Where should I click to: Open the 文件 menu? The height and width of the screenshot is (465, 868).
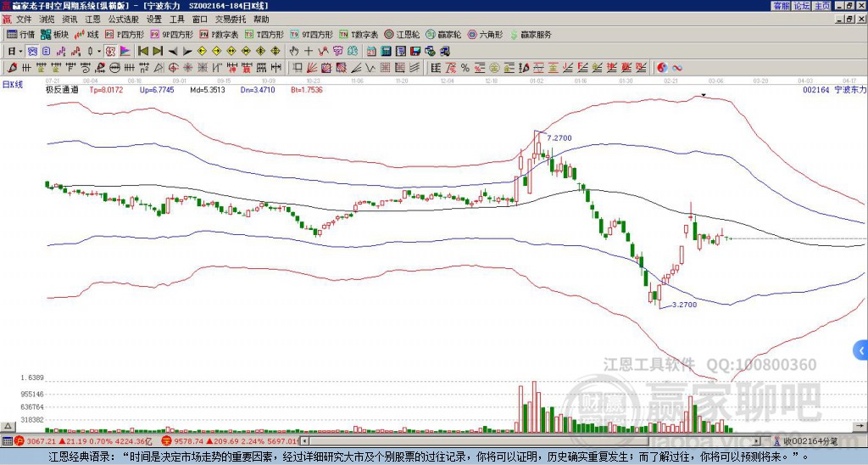click(x=24, y=20)
